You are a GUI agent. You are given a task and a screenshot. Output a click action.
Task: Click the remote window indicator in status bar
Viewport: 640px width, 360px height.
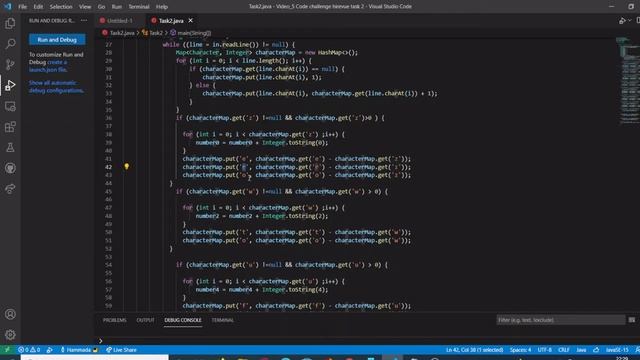tap(7, 350)
